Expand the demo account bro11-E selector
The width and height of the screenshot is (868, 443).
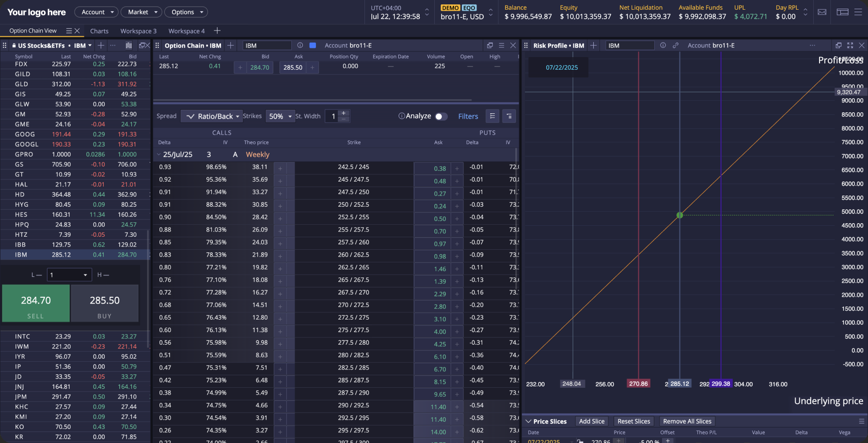coord(490,12)
